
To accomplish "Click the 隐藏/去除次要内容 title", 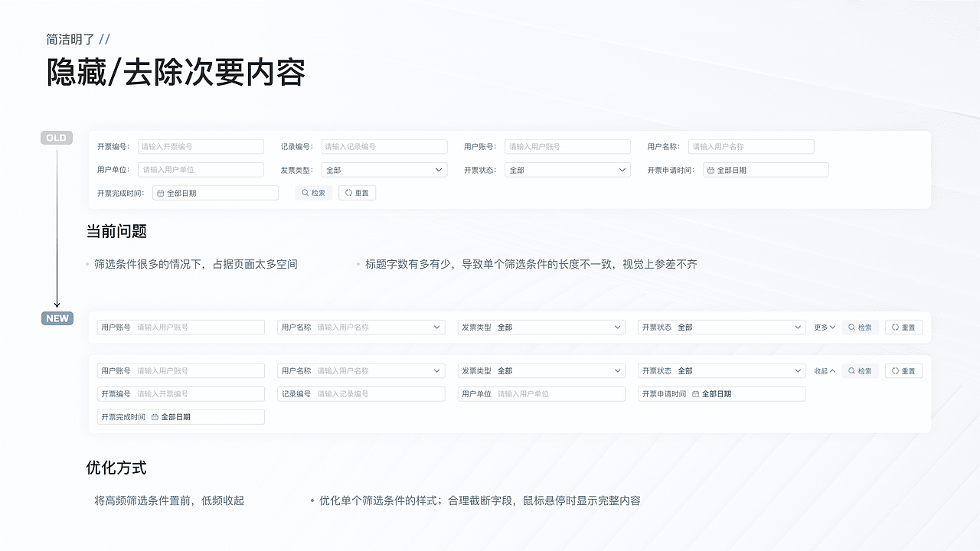I will pyautogui.click(x=176, y=73).
